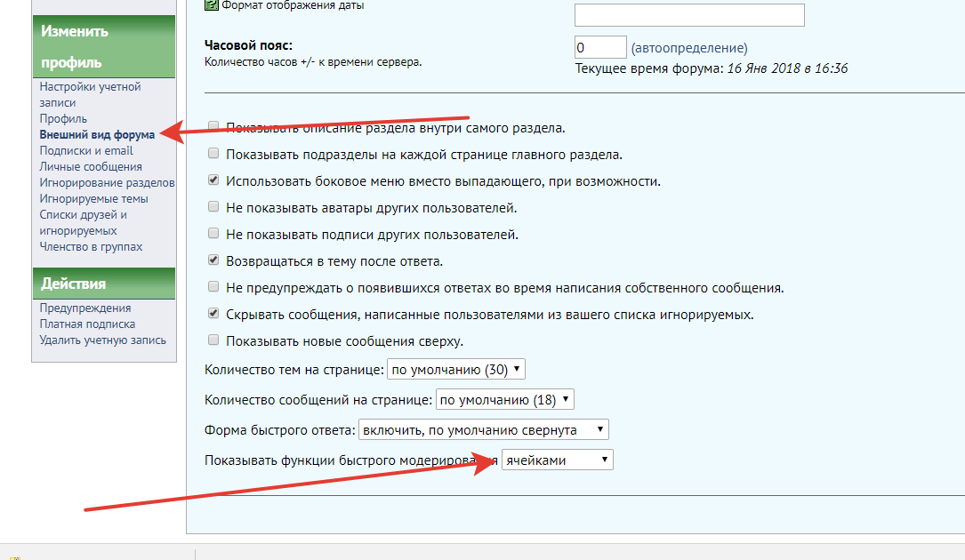Enable "Показывать подразделы на каждой странице" checkbox
The height and width of the screenshot is (560, 965).
213,154
